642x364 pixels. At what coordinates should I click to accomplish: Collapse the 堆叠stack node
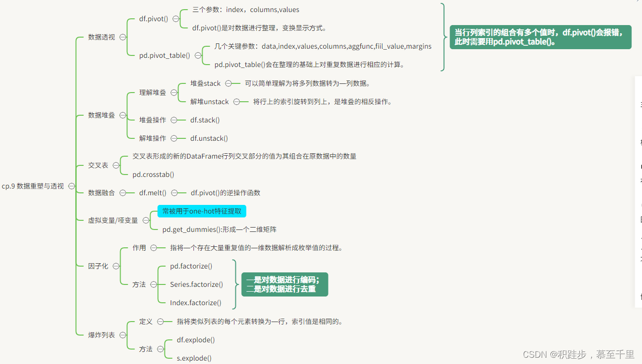click(x=229, y=83)
